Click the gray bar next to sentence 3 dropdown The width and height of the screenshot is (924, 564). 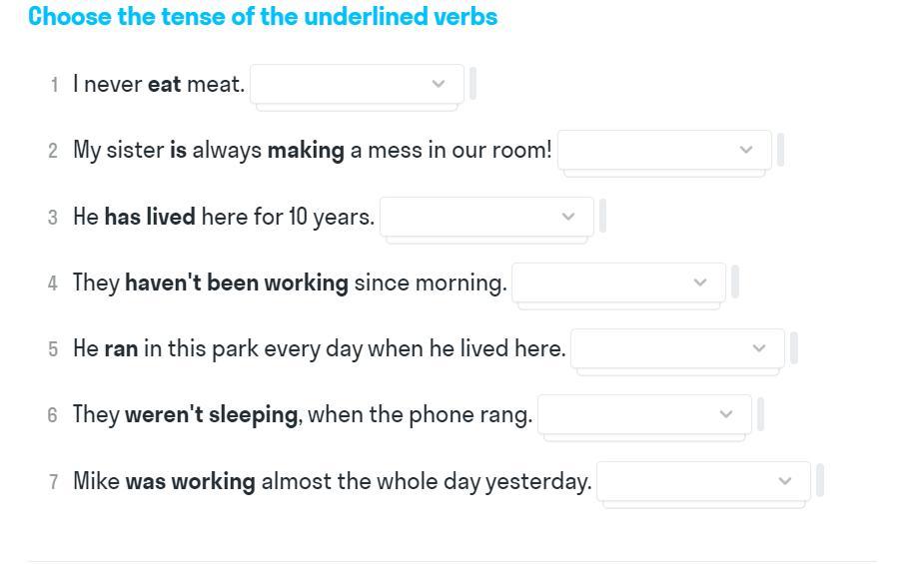pyautogui.click(x=603, y=217)
